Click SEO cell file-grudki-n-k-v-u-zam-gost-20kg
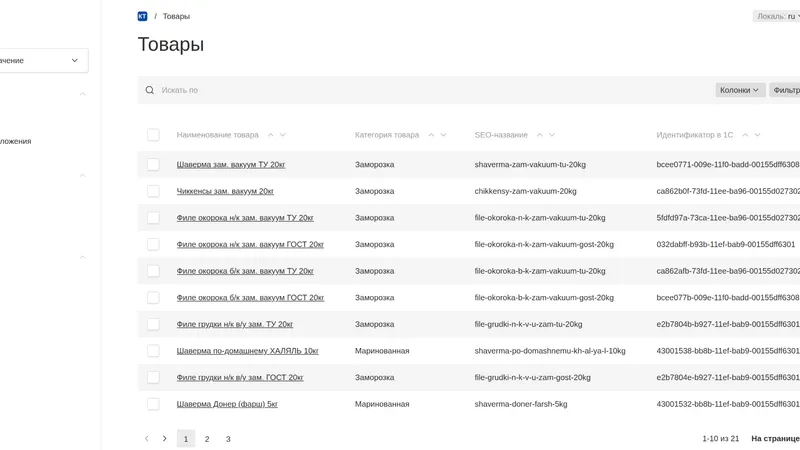This screenshot has width=800, height=450. point(533,378)
